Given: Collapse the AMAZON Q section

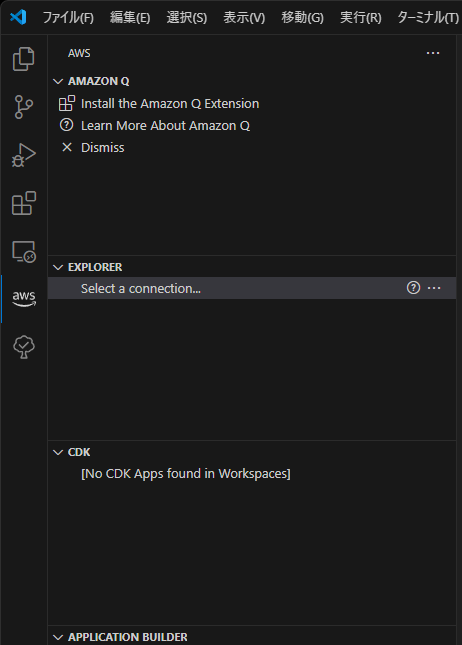Looking at the screenshot, I should 58,81.
